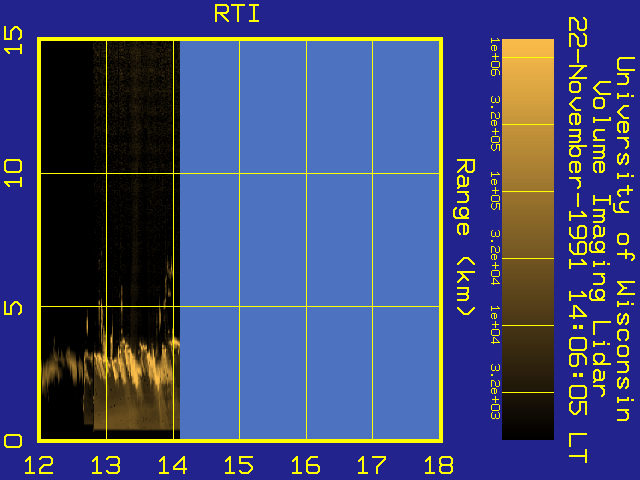Image resolution: width=640 pixels, height=480 pixels.
Task: Click the x-axis label 17
Action: [x=372, y=465]
